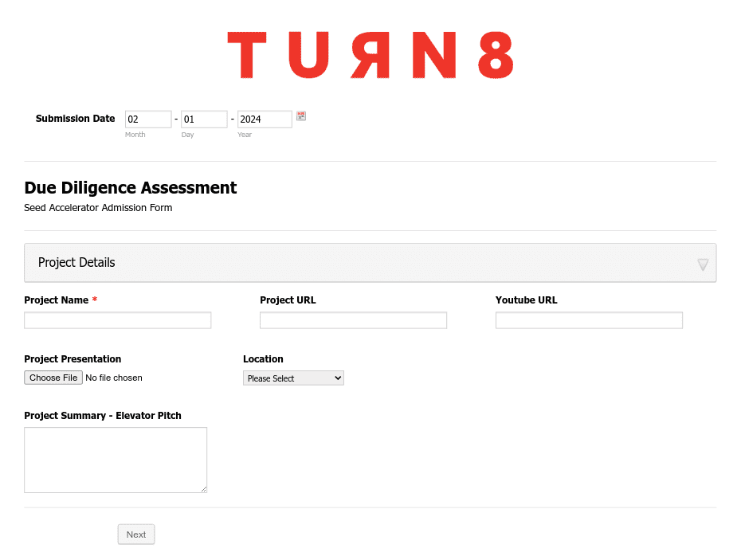
Task: Collapse the Project Details section arrow
Action: click(x=703, y=264)
